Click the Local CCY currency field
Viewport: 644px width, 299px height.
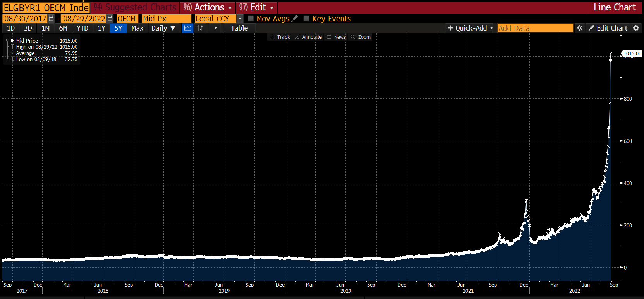tap(215, 19)
